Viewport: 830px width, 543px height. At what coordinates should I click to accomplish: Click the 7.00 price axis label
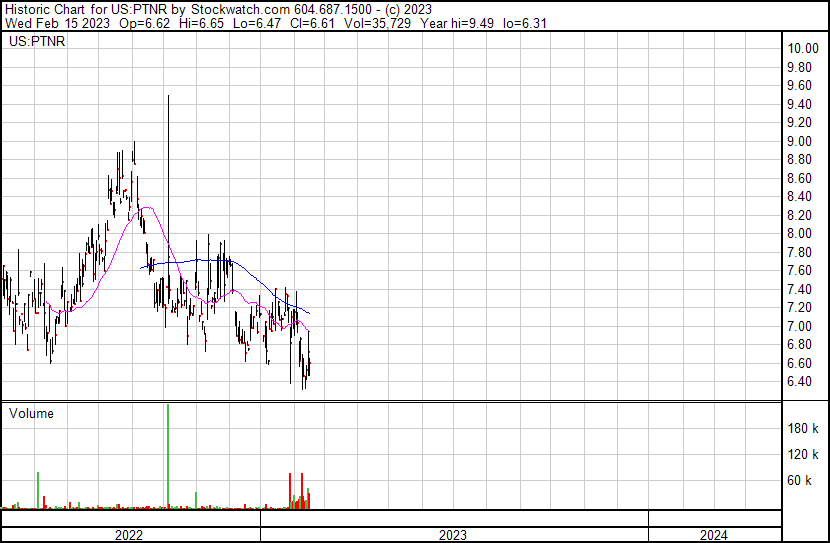[x=799, y=327]
